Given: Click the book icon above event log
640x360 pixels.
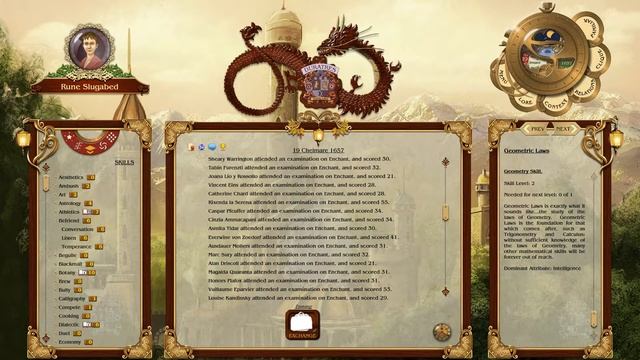Looking at the screenshot, I should pyautogui.click(x=191, y=147).
